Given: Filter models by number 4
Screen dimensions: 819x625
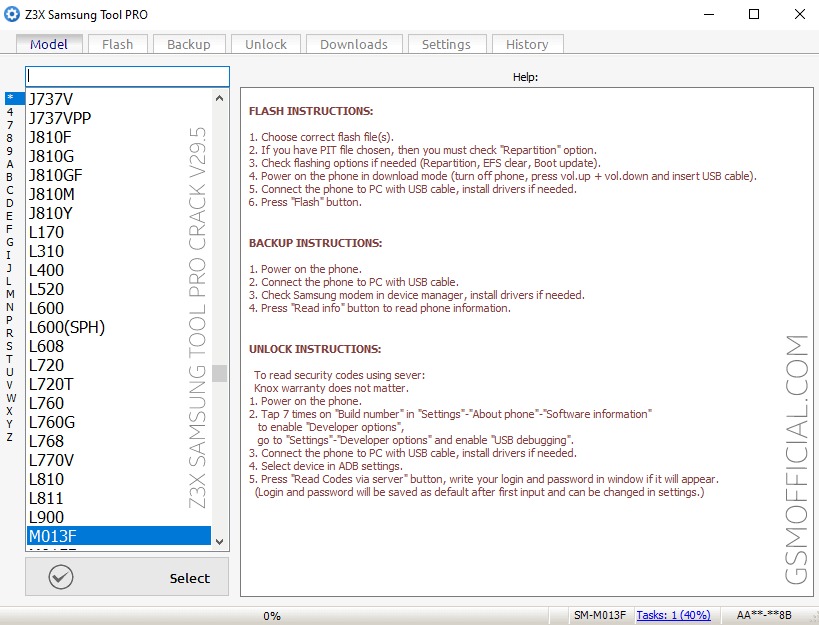Looking at the screenshot, I should point(9,112).
